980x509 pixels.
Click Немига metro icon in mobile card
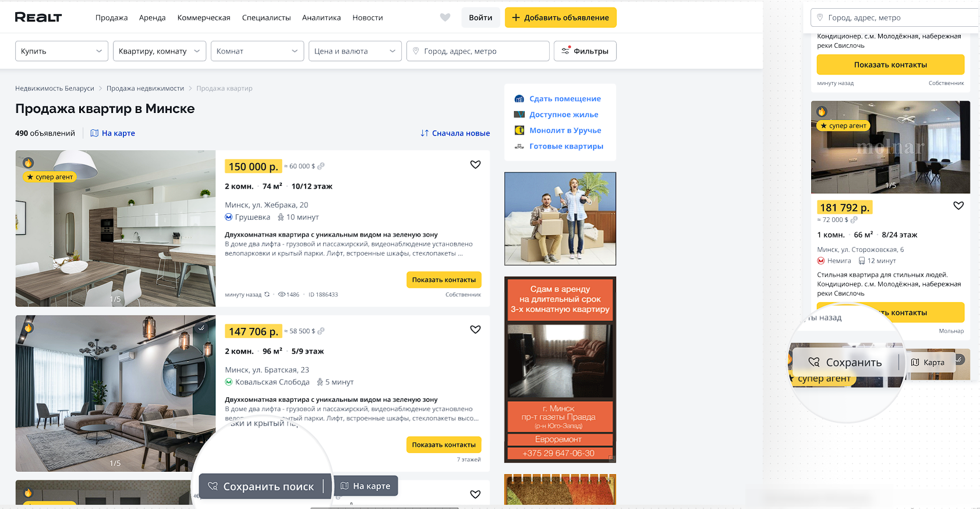pyautogui.click(x=821, y=261)
